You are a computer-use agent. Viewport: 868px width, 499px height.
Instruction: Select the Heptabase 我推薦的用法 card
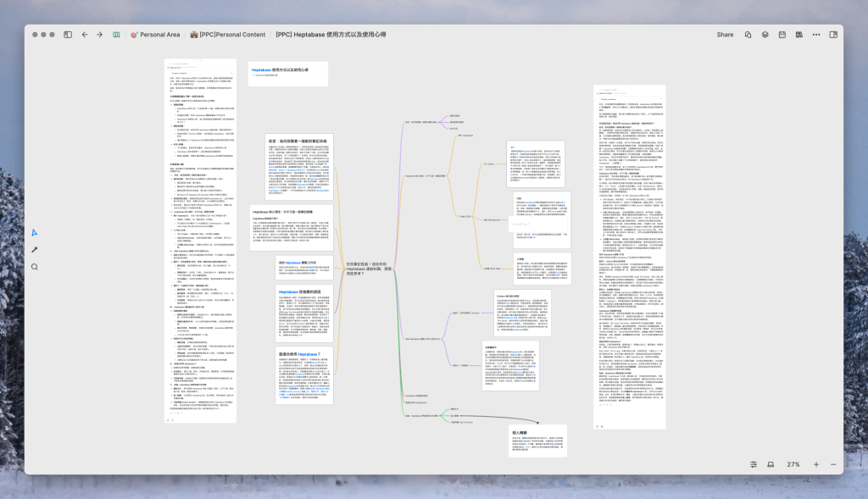pos(304,313)
